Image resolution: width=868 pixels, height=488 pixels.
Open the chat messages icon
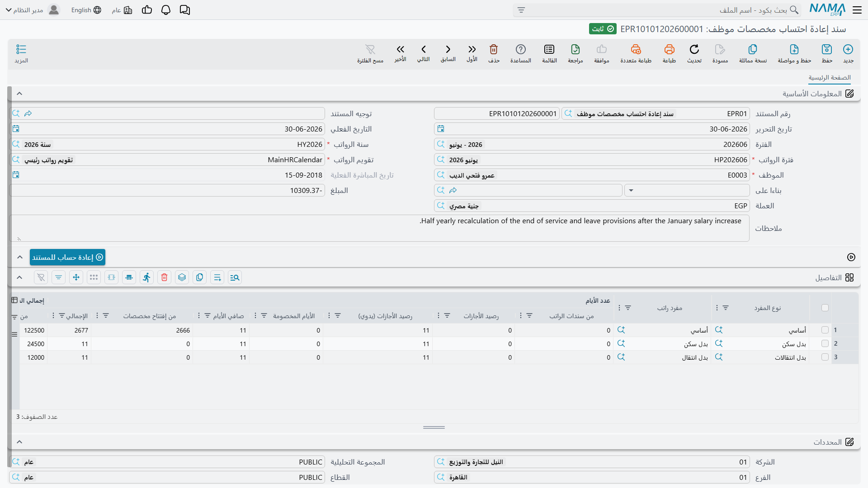click(x=185, y=10)
